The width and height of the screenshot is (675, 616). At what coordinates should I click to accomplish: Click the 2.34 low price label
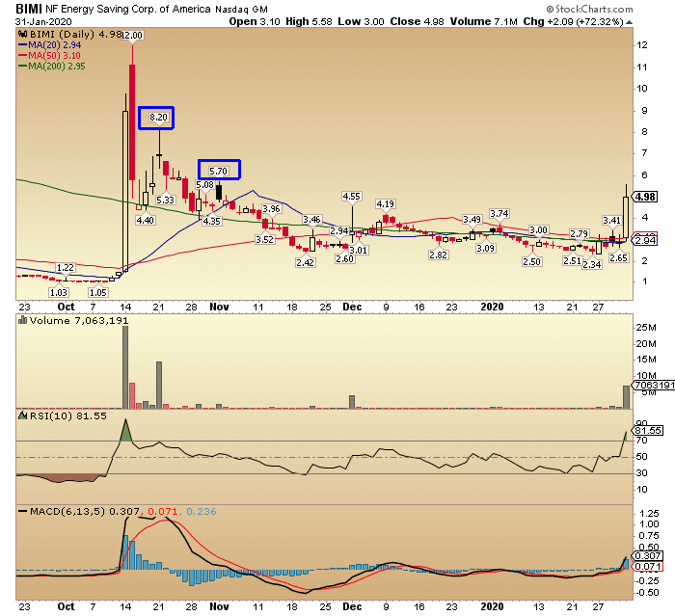point(591,265)
